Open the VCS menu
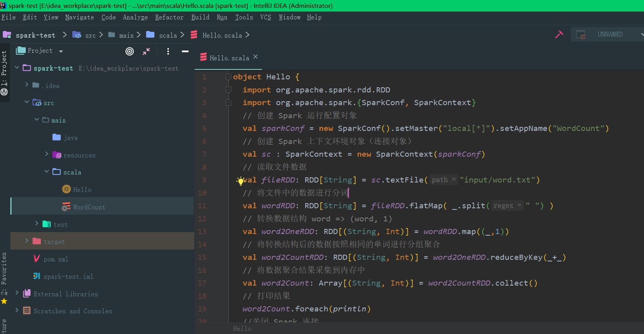This screenshot has width=644, height=334. pos(266,17)
